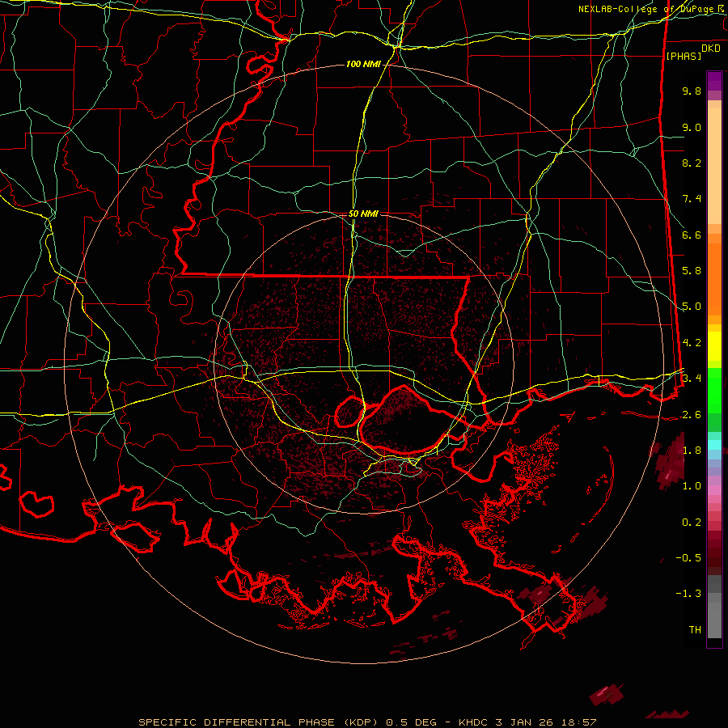The width and height of the screenshot is (728, 728).
Task: Select the "DKD" label above the color scale
Action: (x=711, y=49)
